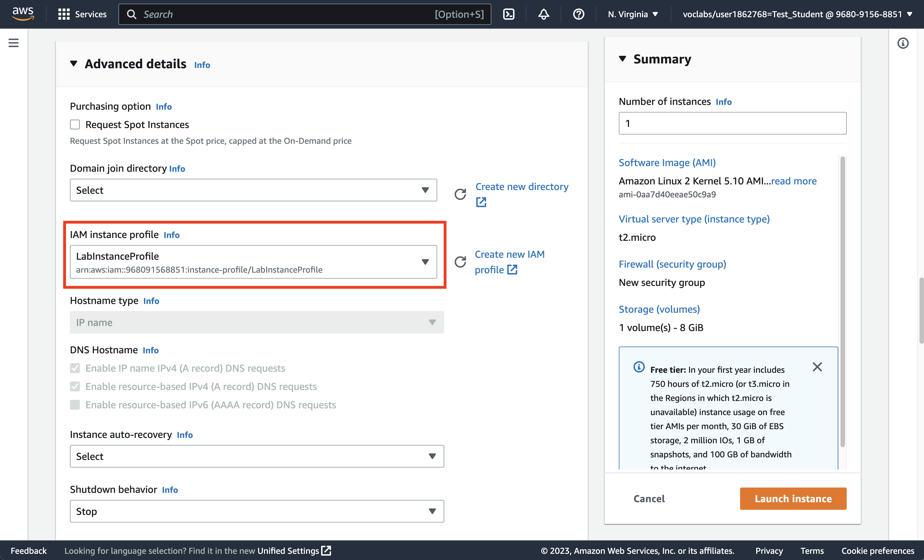Viewport: 924px width, 560px height.
Task: Open the N. Virginia region menu
Action: click(x=633, y=14)
